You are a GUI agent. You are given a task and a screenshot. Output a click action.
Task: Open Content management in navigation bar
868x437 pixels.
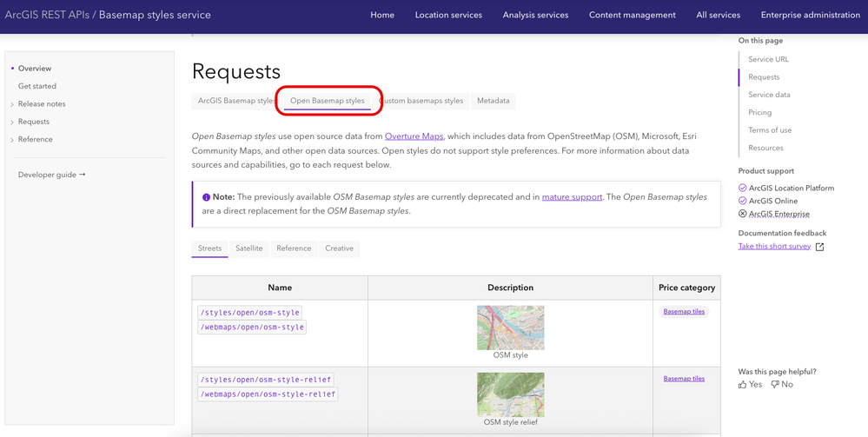(x=633, y=15)
